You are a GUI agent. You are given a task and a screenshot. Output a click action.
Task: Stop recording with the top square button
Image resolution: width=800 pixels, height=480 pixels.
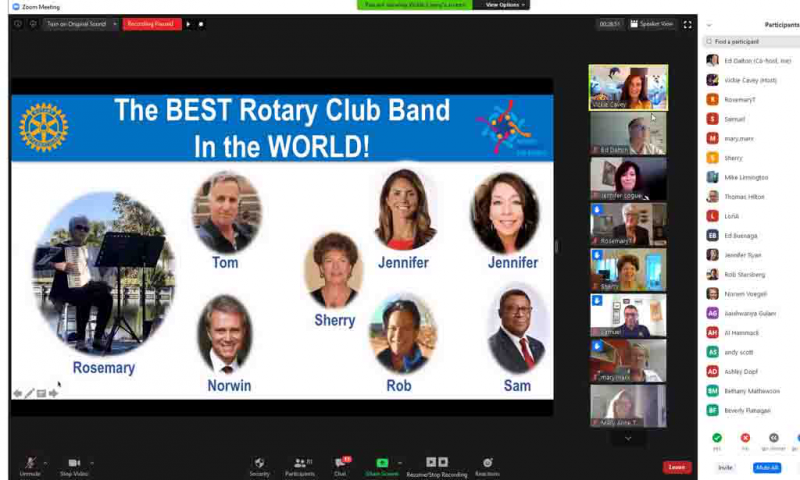pyautogui.click(x=201, y=24)
